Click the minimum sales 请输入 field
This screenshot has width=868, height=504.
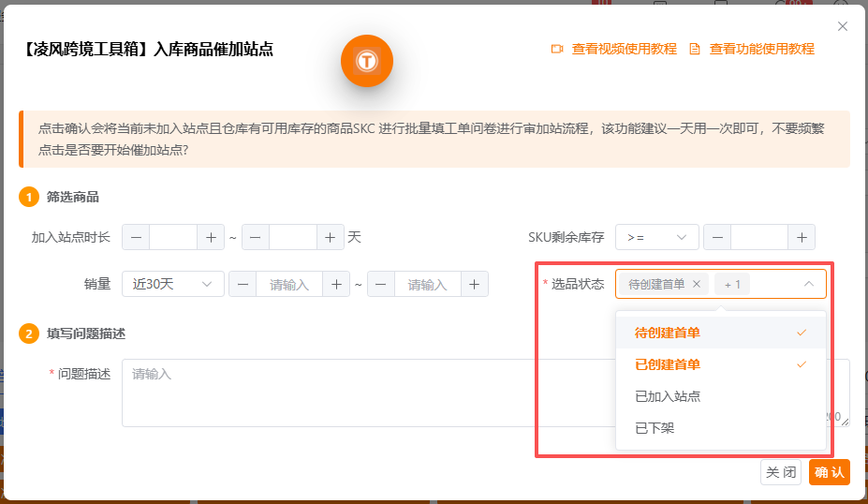(289, 284)
